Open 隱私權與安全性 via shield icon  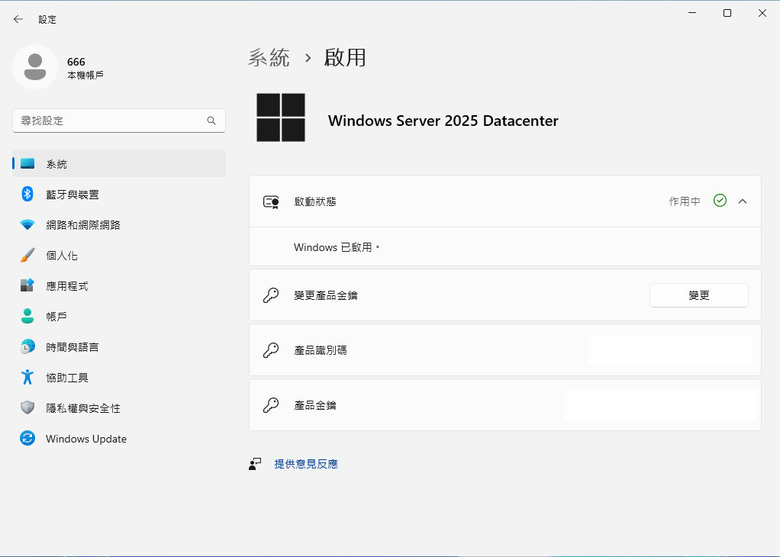tap(27, 408)
